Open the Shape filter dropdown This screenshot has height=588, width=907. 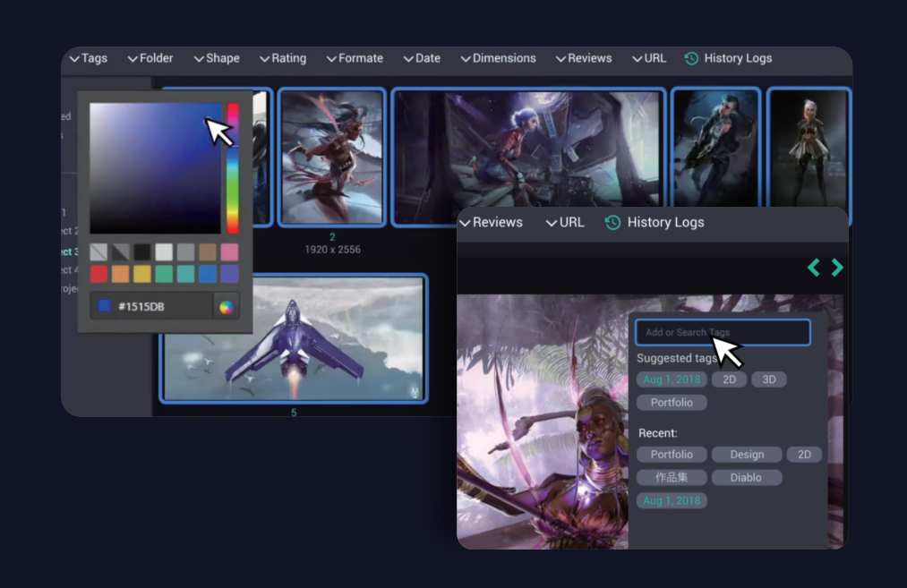pos(217,58)
